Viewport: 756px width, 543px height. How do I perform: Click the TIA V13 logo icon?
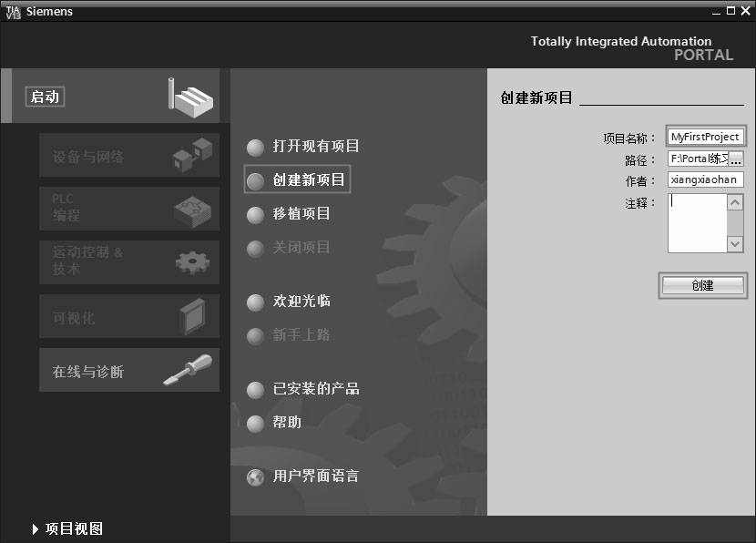(x=13, y=12)
